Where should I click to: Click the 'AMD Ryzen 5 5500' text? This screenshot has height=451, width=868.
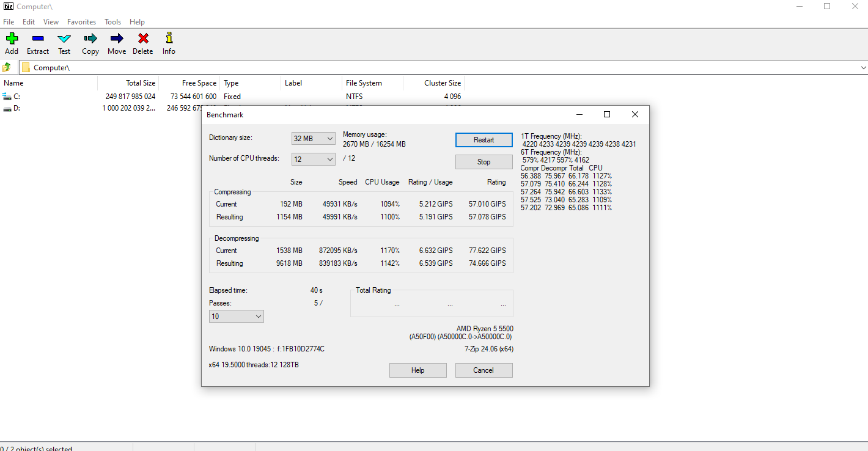coord(485,329)
